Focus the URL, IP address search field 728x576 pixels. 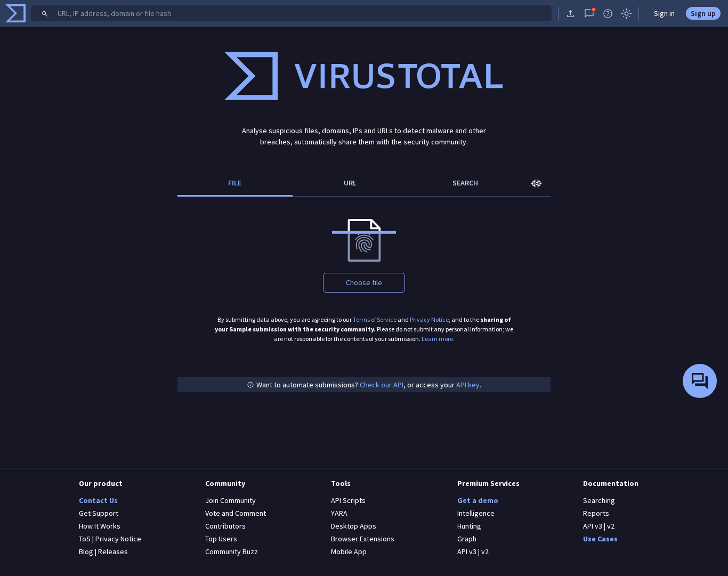pos(291,13)
